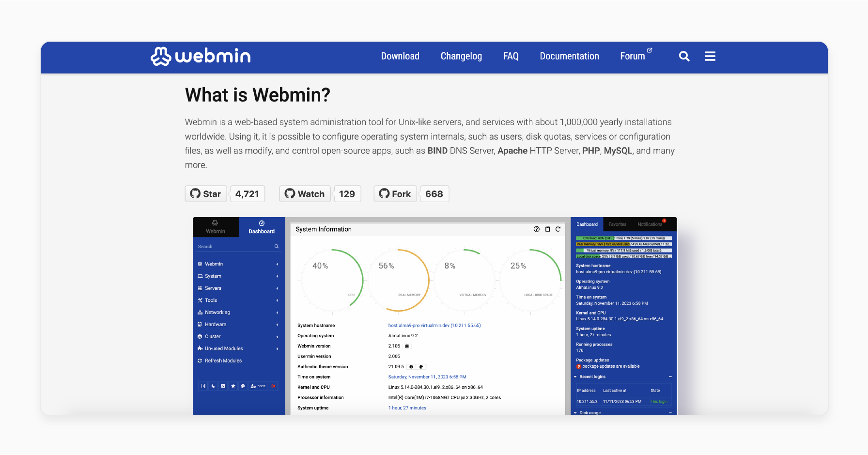868x455 pixels.
Task: Click the 56% real memory gauge
Action: pyautogui.click(x=398, y=280)
